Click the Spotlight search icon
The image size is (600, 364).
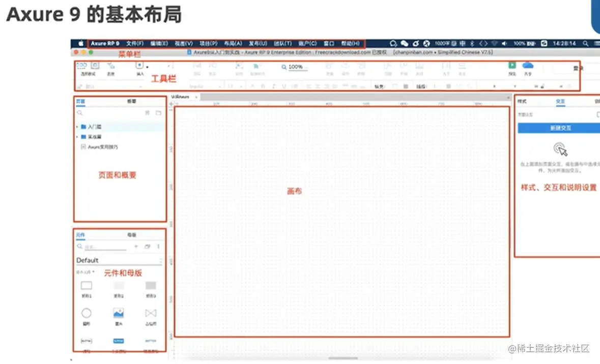point(585,44)
